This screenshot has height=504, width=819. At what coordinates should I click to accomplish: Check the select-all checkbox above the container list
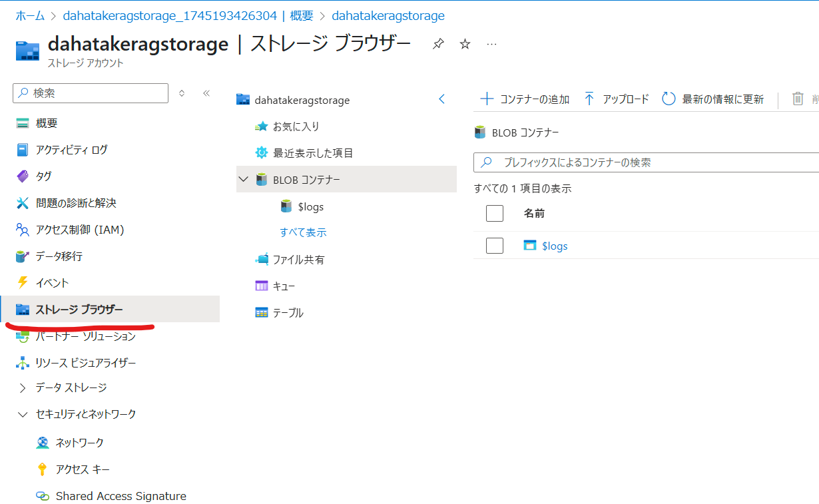pos(495,213)
